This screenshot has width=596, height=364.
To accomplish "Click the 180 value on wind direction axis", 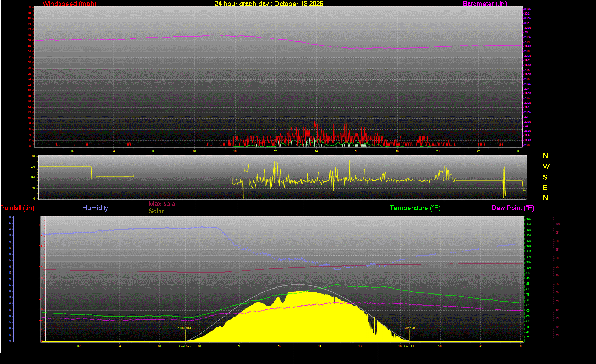I will pyautogui.click(x=33, y=177).
